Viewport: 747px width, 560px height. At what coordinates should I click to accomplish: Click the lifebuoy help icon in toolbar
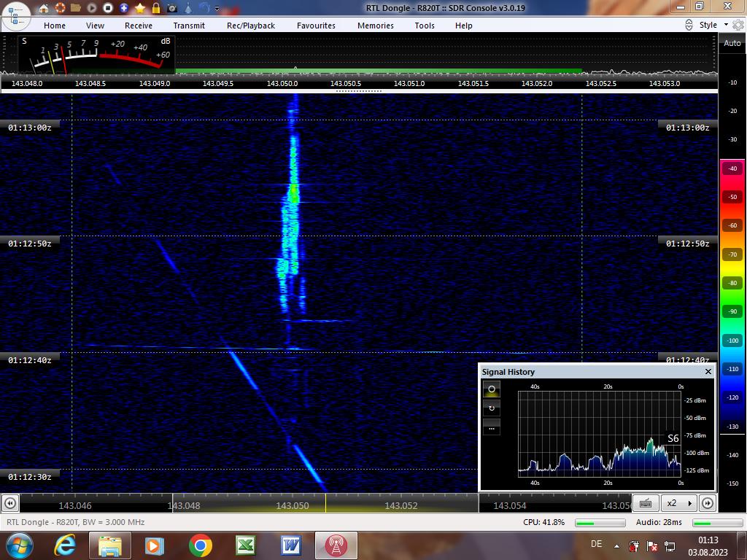click(60, 8)
